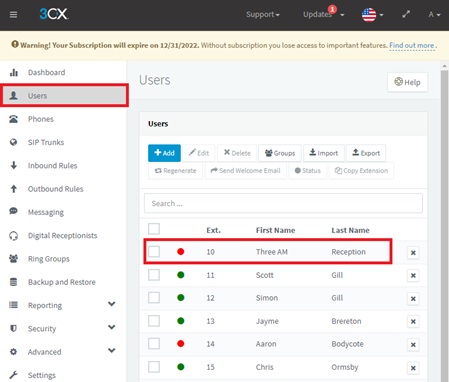Open Backup and Restore in the sidebar
Image resolution: width=449 pixels, height=382 pixels.
click(x=63, y=282)
